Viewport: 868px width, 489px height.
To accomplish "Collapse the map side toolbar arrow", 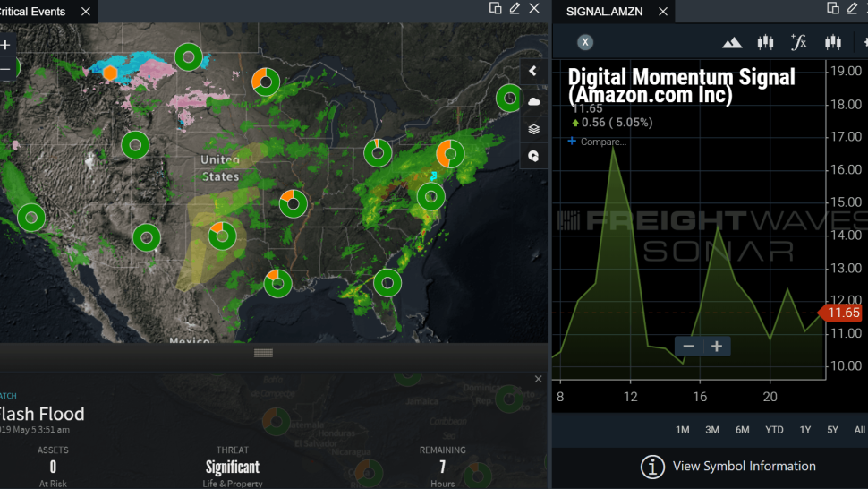I will click(533, 71).
